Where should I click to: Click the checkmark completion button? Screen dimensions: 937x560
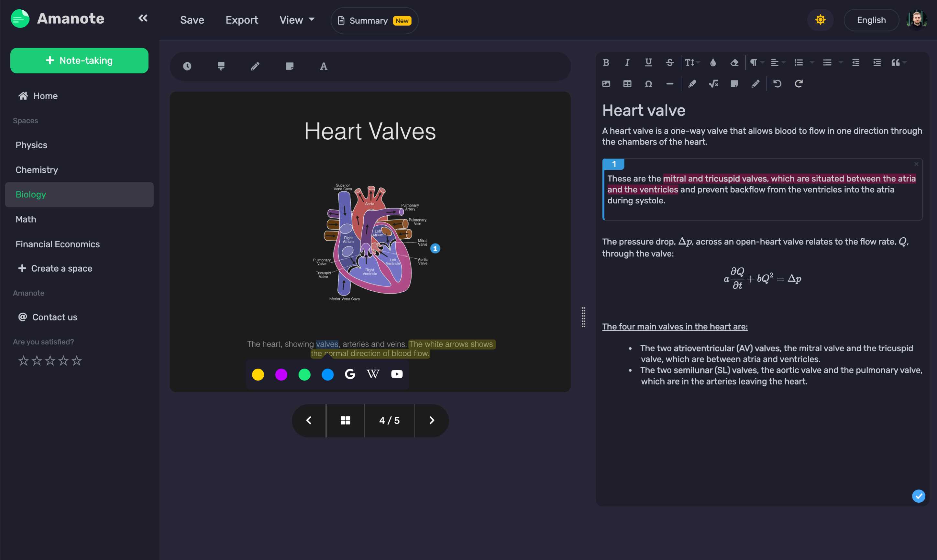pyautogui.click(x=920, y=496)
